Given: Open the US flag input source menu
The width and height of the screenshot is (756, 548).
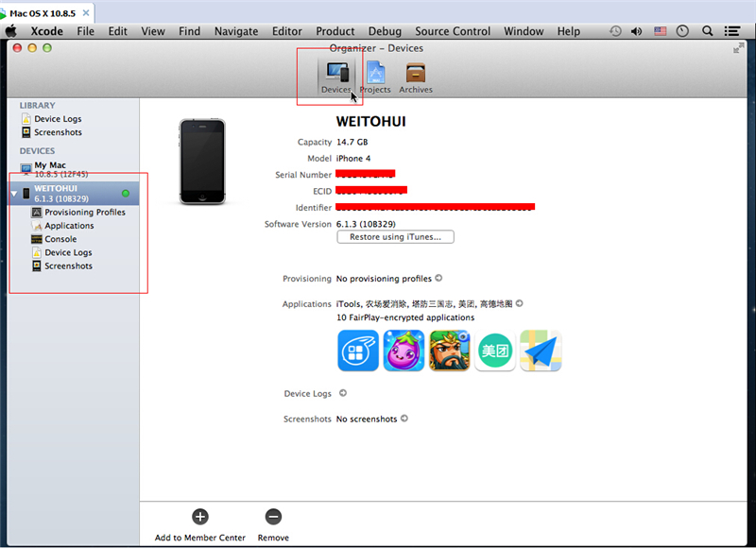Looking at the screenshot, I should [660, 31].
